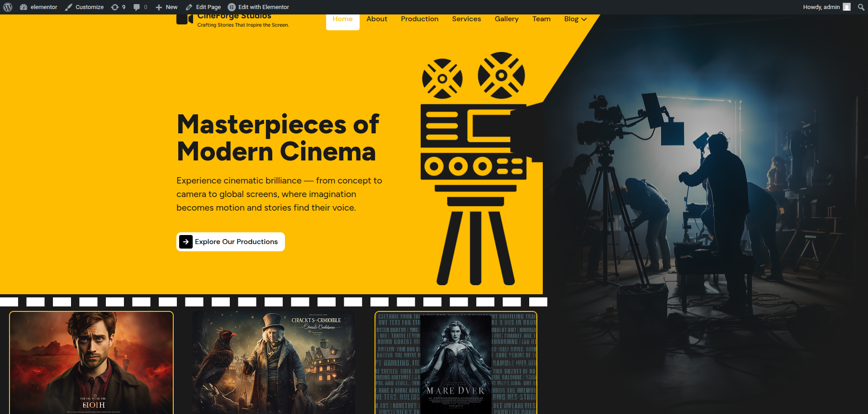Launch Edit with Elementor
The width and height of the screenshot is (868, 414).
coord(258,7)
